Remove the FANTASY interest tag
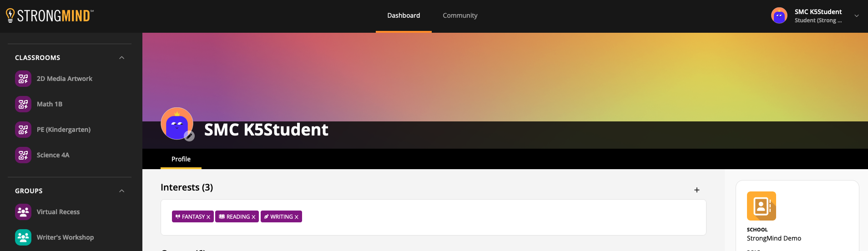The width and height of the screenshot is (868, 251). coord(208,217)
